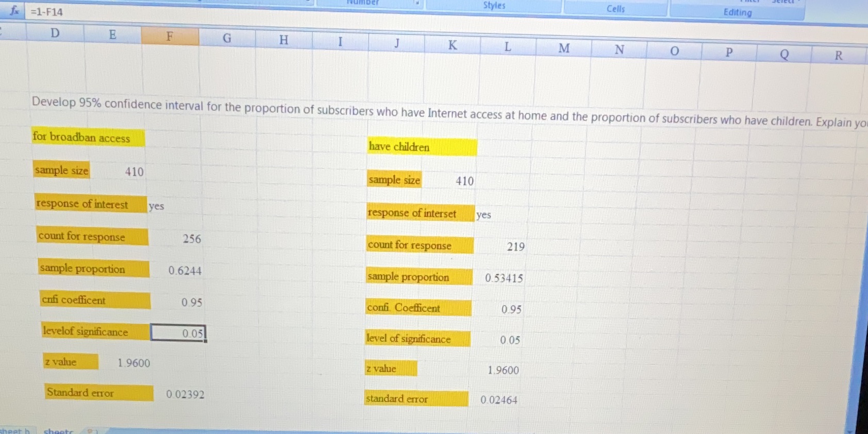Select 'response of interset' label cell

click(x=421, y=213)
